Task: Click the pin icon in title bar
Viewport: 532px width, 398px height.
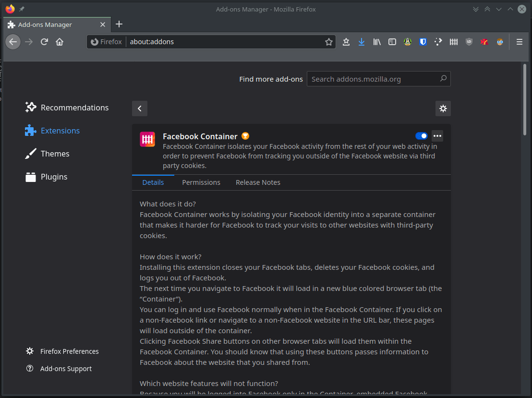Action: tap(22, 9)
